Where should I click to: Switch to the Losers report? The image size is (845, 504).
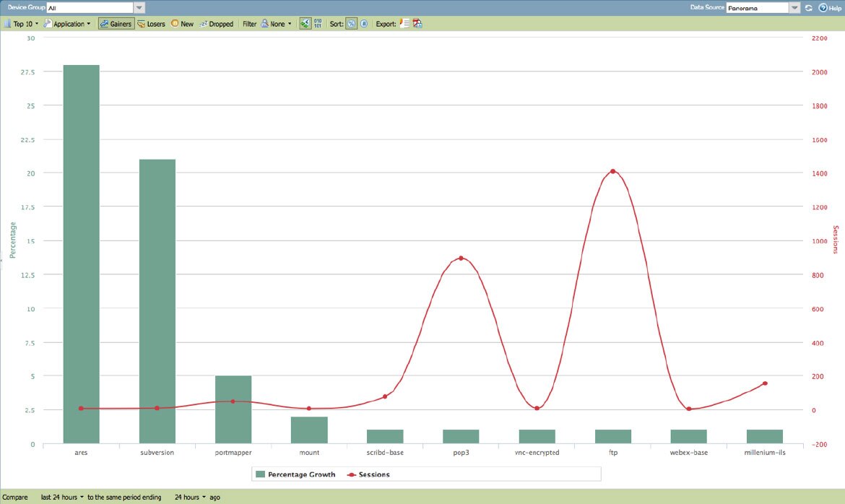[151, 24]
